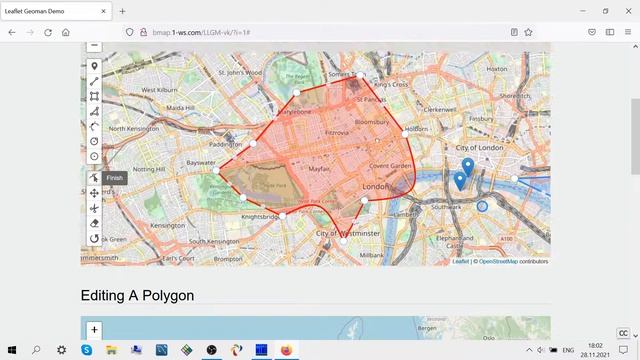The height and width of the screenshot is (360, 640).
Task: Click the Editing A Polygon heading
Action: 137,296
